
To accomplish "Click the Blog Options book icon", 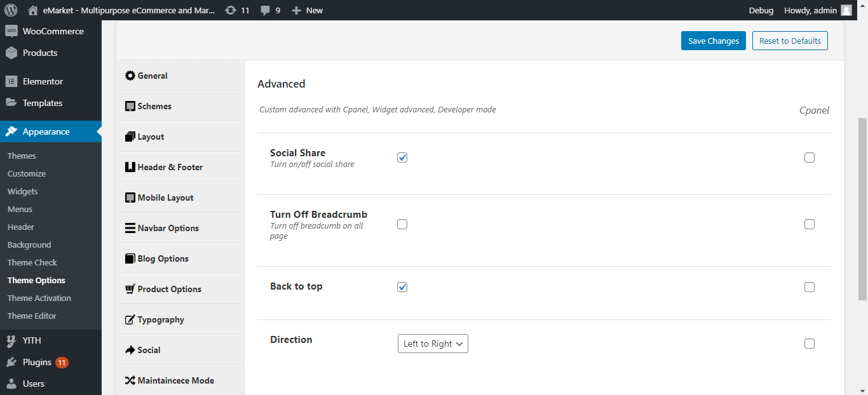I will coord(130,258).
